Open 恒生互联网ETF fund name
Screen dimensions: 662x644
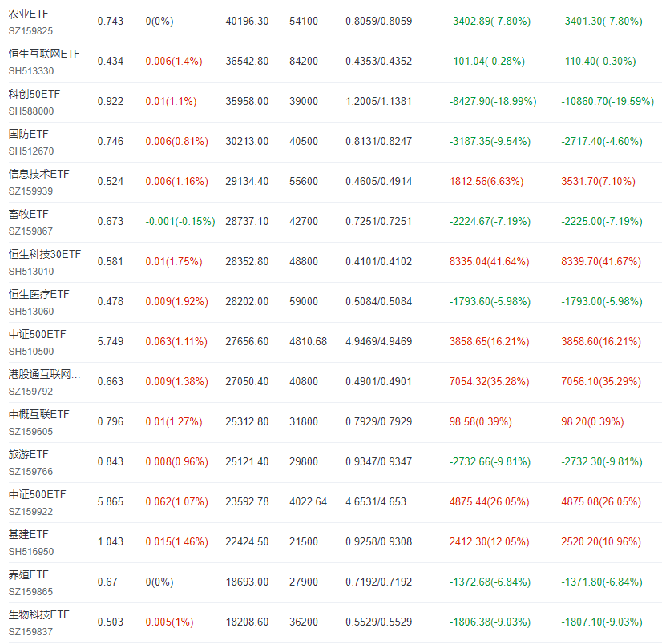[44, 54]
